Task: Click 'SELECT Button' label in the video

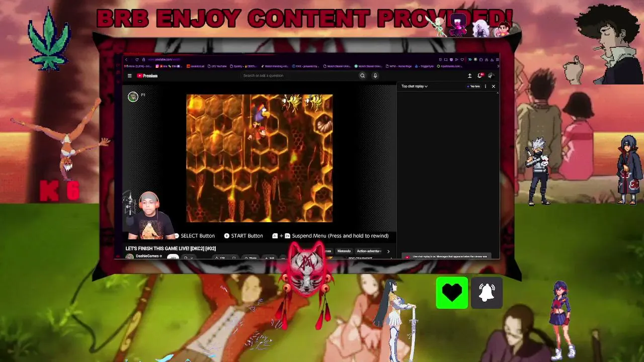Action: tap(198, 236)
